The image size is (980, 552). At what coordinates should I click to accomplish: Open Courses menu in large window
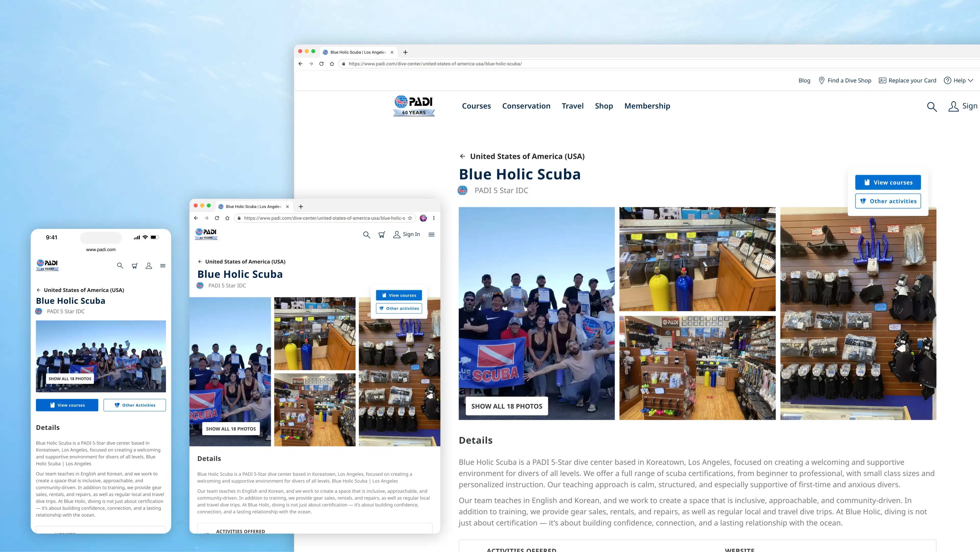(x=476, y=106)
